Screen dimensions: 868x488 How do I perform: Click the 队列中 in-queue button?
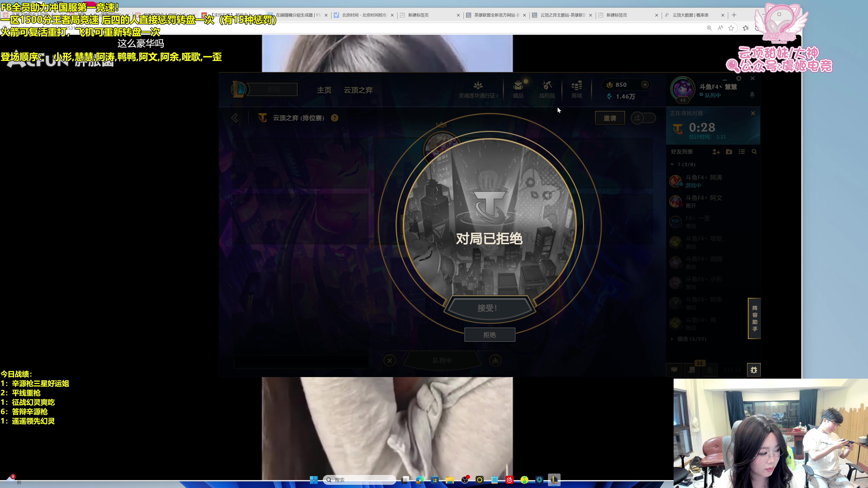click(442, 361)
